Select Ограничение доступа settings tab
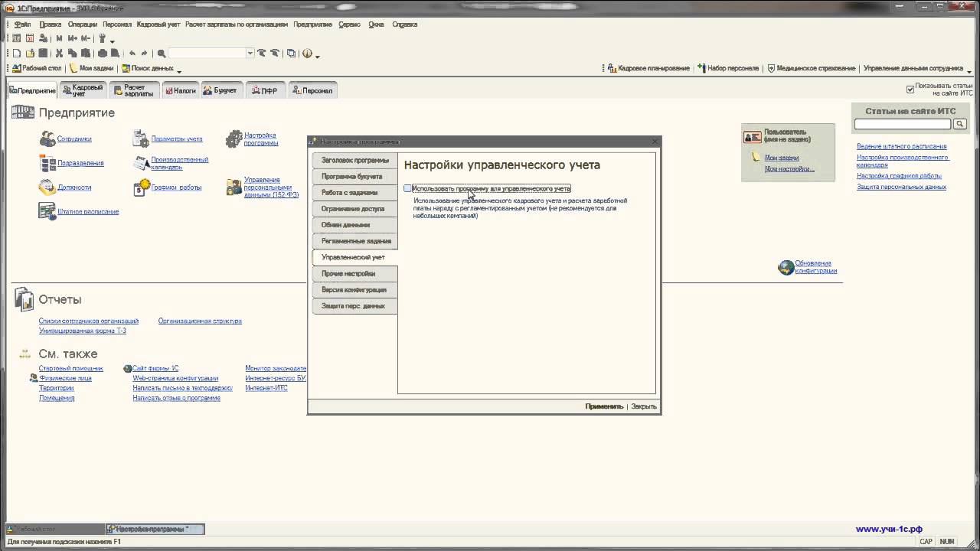Screen dimensions: 980x551 pyautogui.click(x=354, y=209)
